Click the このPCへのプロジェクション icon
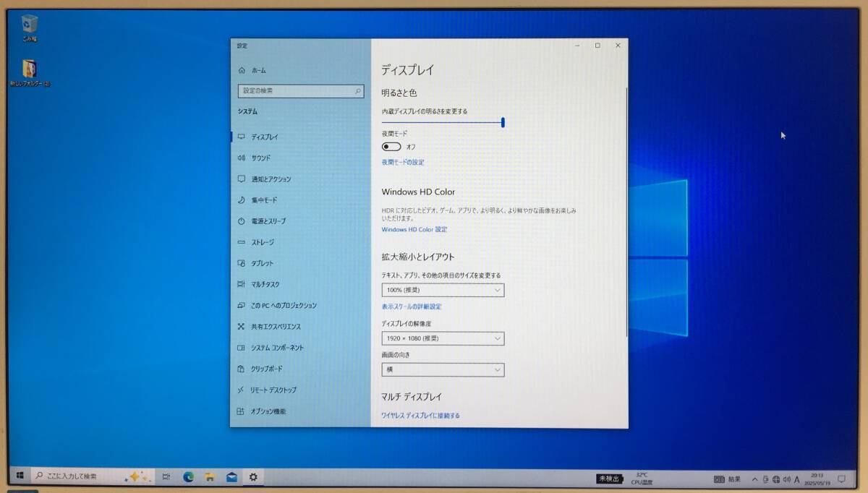Image resolution: width=868 pixels, height=493 pixels. (241, 305)
